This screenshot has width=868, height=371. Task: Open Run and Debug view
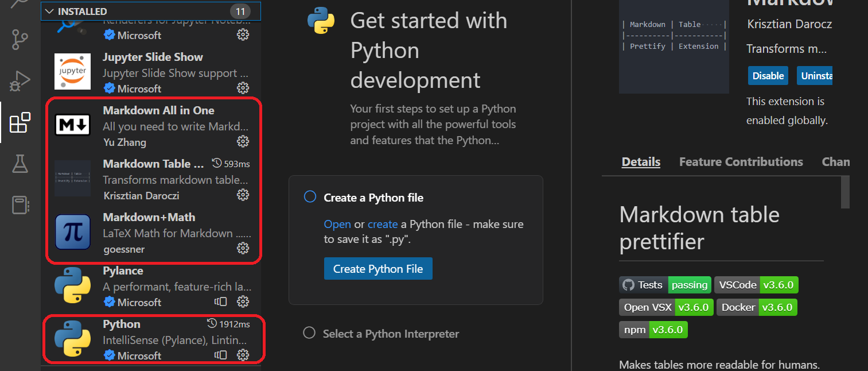[x=20, y=82]
